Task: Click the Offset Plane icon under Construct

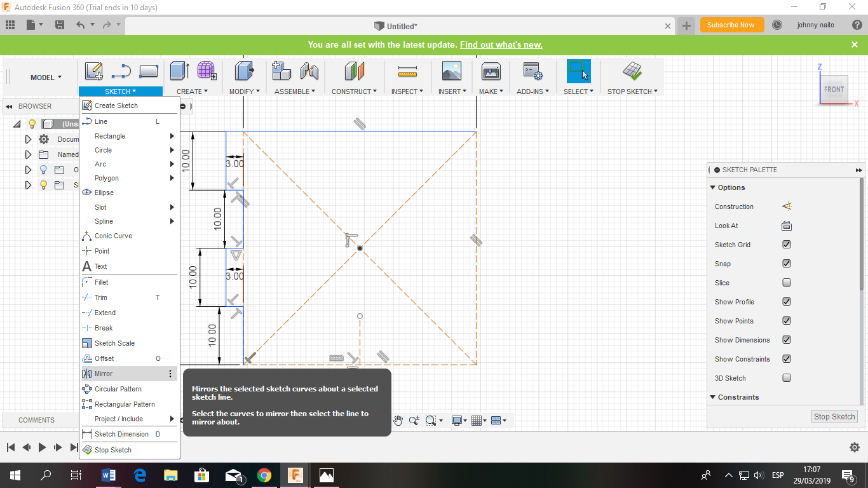Action: (354, 71)
